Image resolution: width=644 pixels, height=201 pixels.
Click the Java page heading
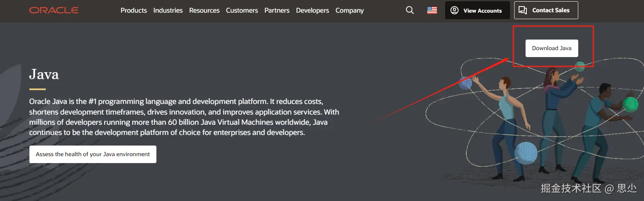click(x=44, y=74)
